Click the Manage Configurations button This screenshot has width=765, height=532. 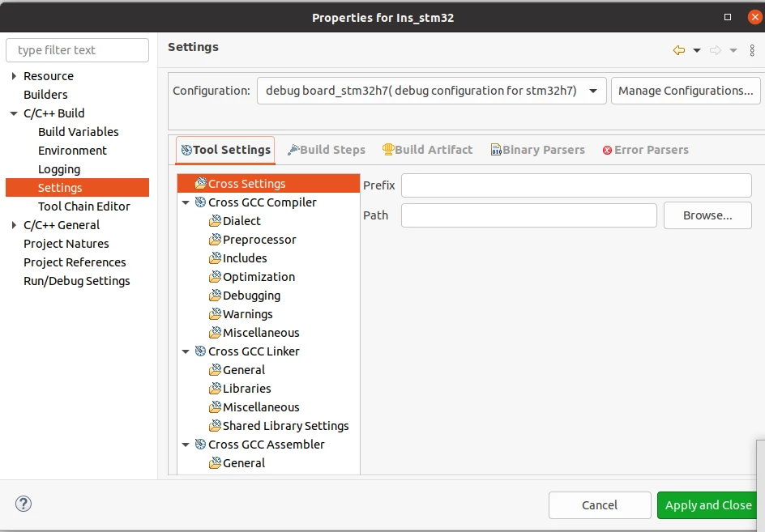click(x=686, y=91)
